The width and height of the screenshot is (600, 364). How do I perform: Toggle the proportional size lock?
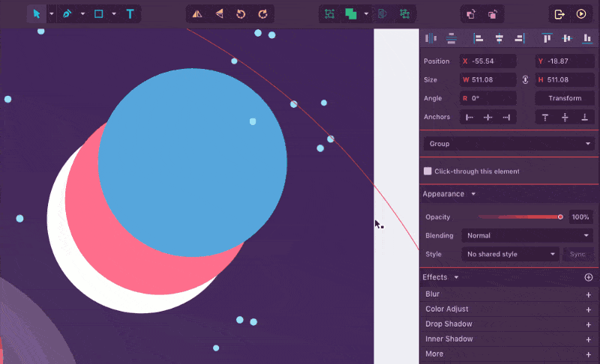[525, 79]
